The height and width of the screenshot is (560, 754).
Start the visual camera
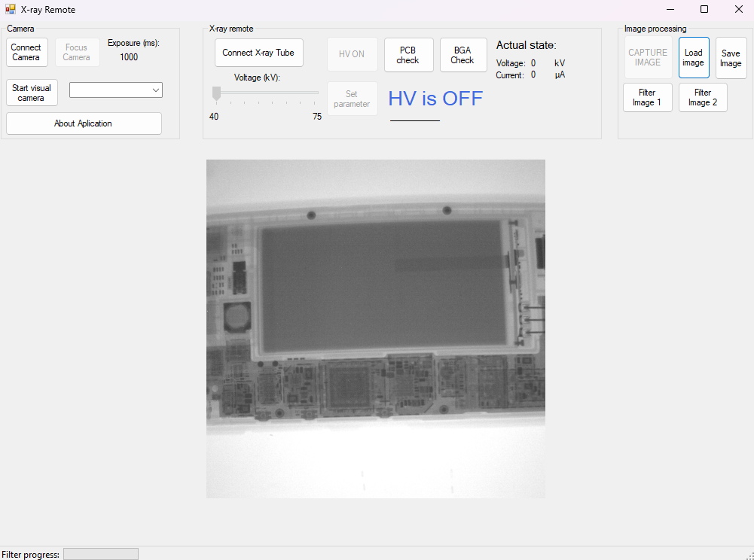point(32,93)
